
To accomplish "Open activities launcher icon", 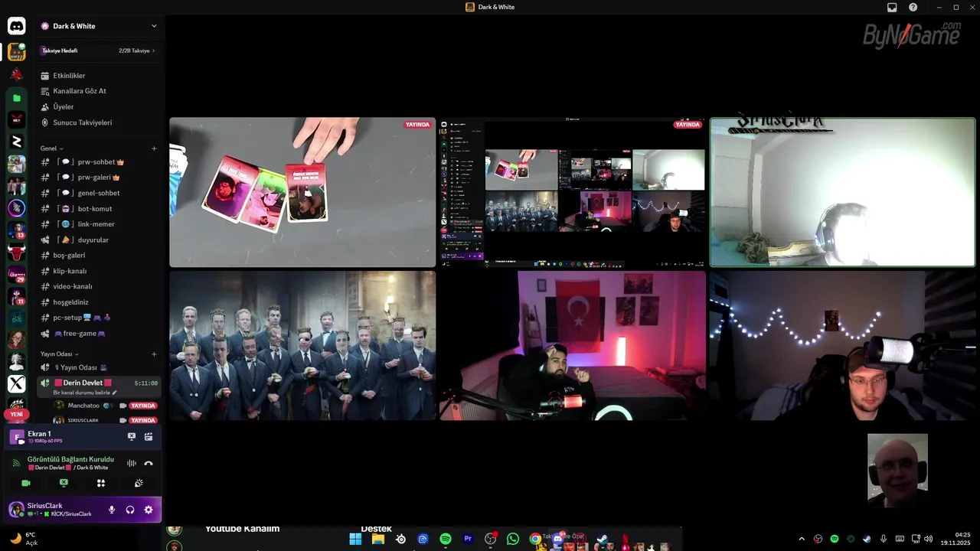I will 101,483.
